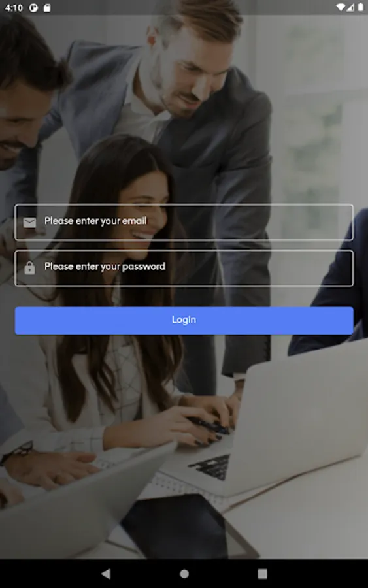Tap the Android home circle button
This screenshot has width=368, height=588.
pos(184,574)
